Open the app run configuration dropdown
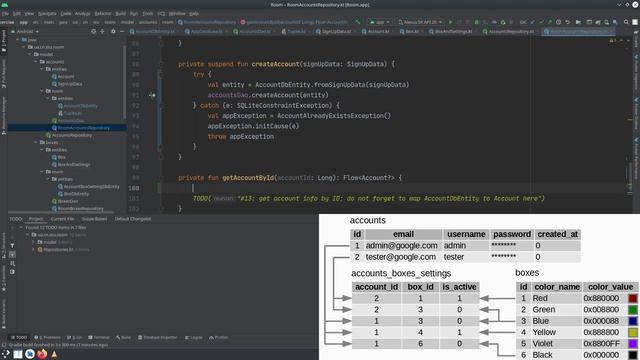 pyautogui.click(x=380, y=22)
